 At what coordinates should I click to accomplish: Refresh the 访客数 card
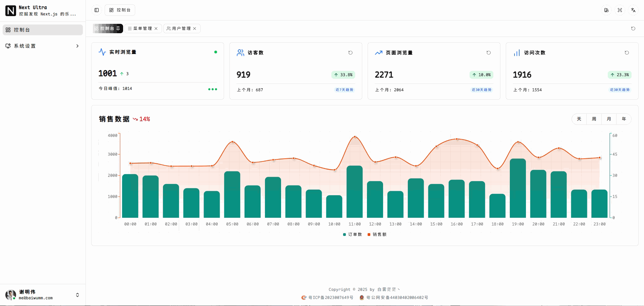[x=351, y=53]
